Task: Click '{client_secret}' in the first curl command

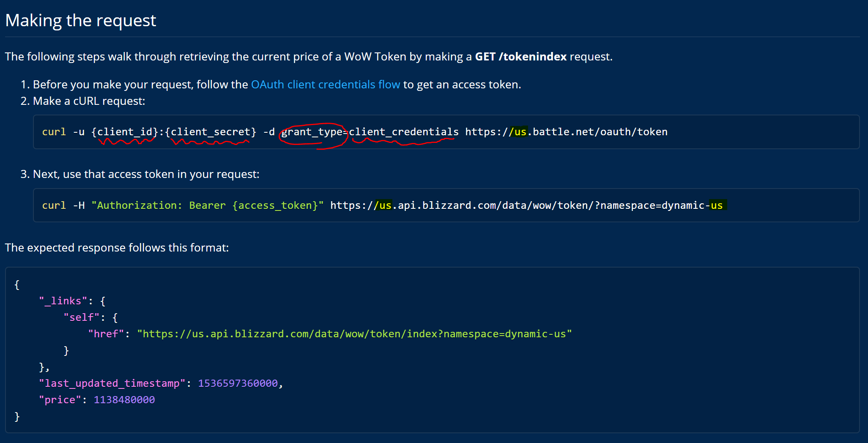Action: tap(211, 132)
